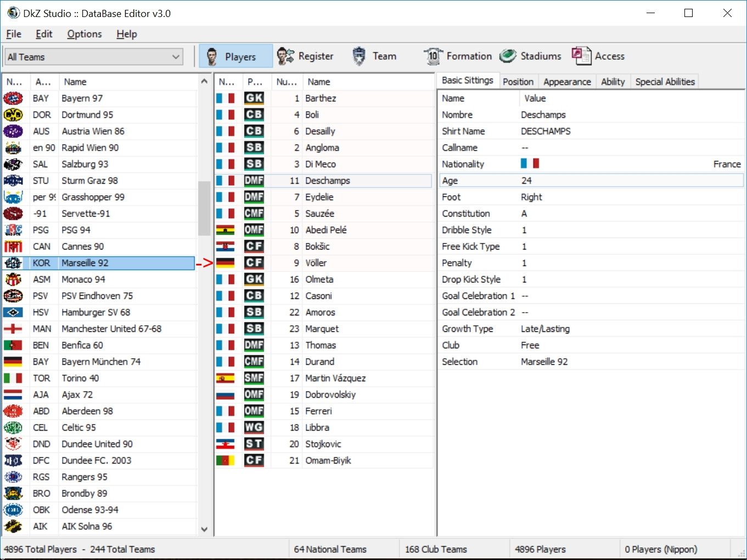Switch to the Ability tab
747x560 pixels.
click(613, 82)
